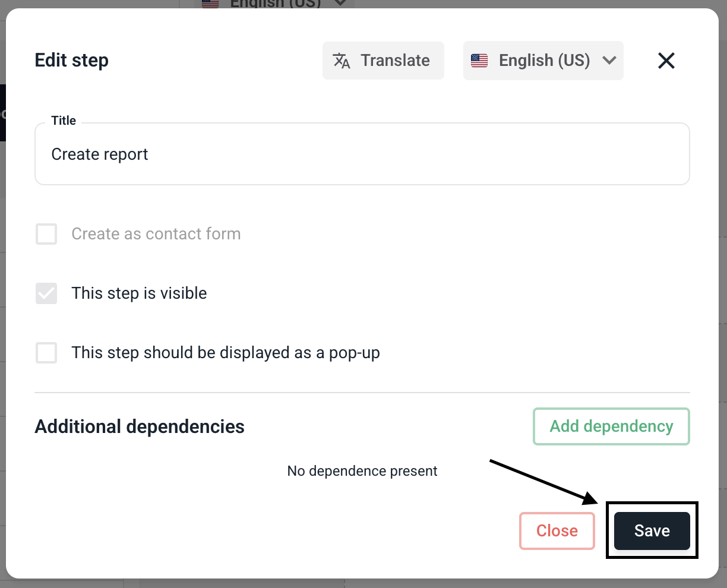Click the US flag icon in the dialog
This screenshot has width=727, height=588.
[479, 61]
